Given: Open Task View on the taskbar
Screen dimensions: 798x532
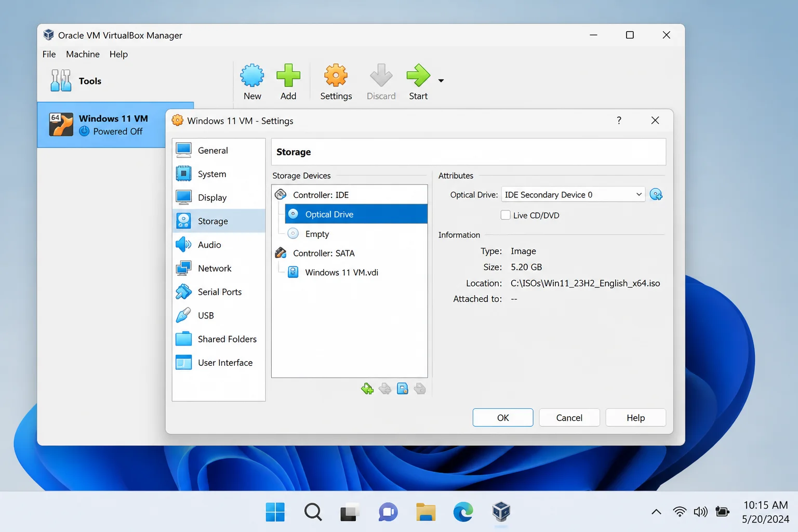Looking at the screenshot, I should pyautogui.click(x=350, y=512).
